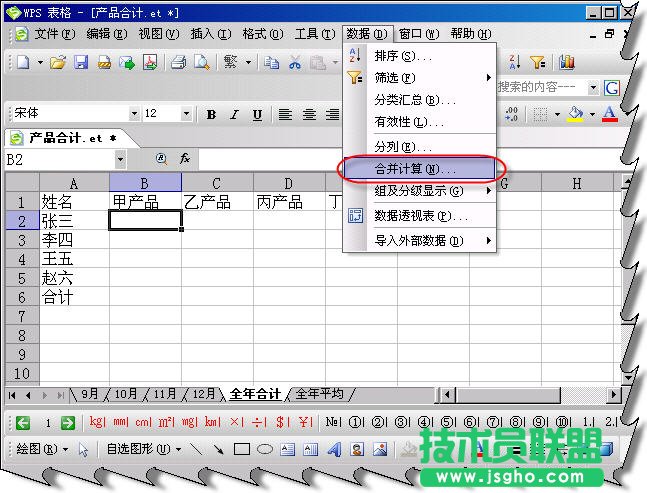Create a new blank spreadsheet
This screenshot has height=493, width=647.
23,62
